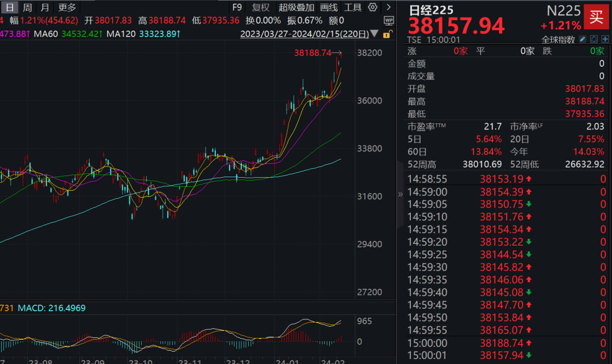The height and width of the screenshot is (364, 612).
Task: Click the 振0.67% amplitude value
Action: pos(304,20)
